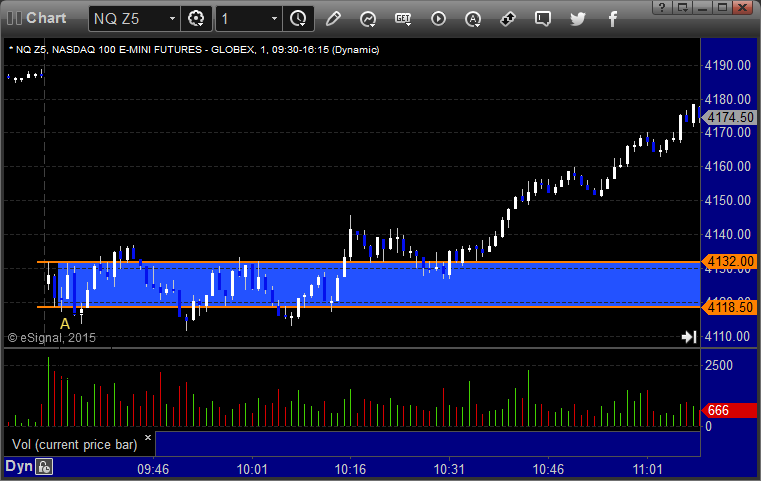This screenshot has width=761, height=481.
Task: Minimize the chart window
Action: coord(703,7)
